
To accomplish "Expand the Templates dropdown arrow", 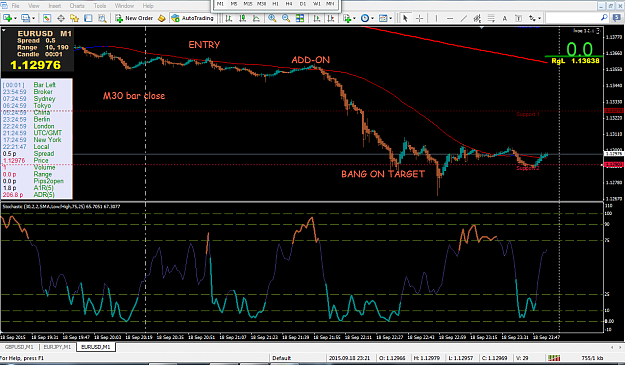I will tap(391, 18).
